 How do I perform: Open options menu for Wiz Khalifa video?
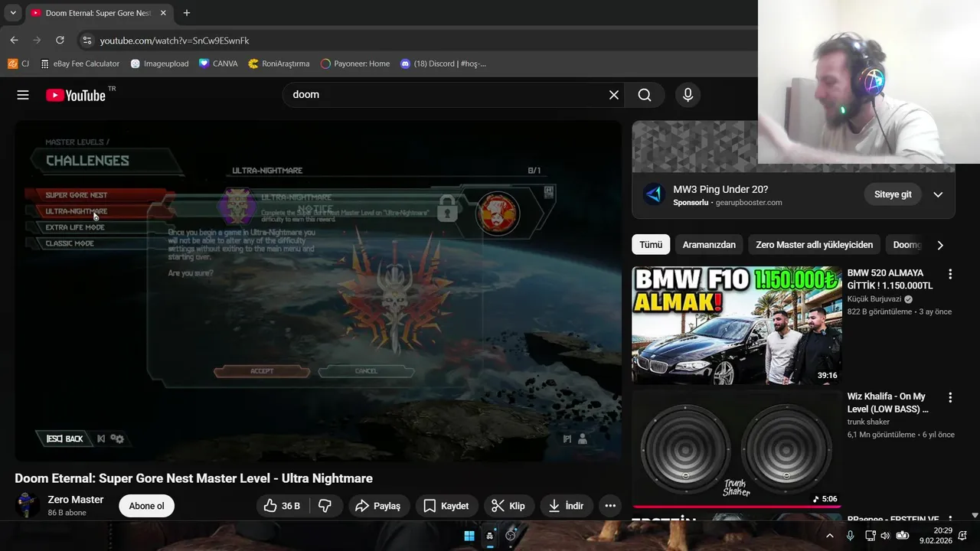tap(950, 398)
